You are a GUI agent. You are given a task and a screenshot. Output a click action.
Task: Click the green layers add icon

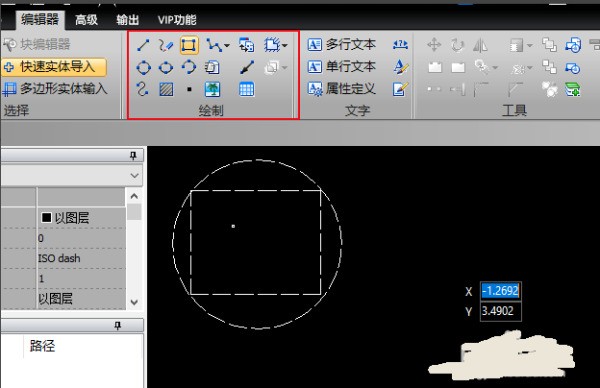click(573, 90)
